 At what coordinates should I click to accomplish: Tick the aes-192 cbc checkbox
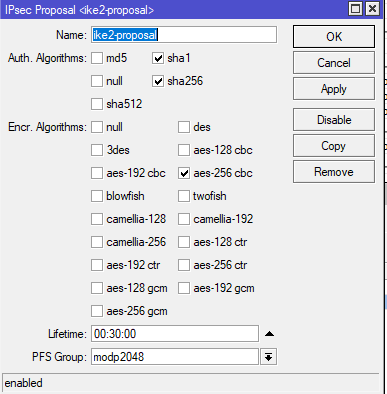[x=97, y=173]
